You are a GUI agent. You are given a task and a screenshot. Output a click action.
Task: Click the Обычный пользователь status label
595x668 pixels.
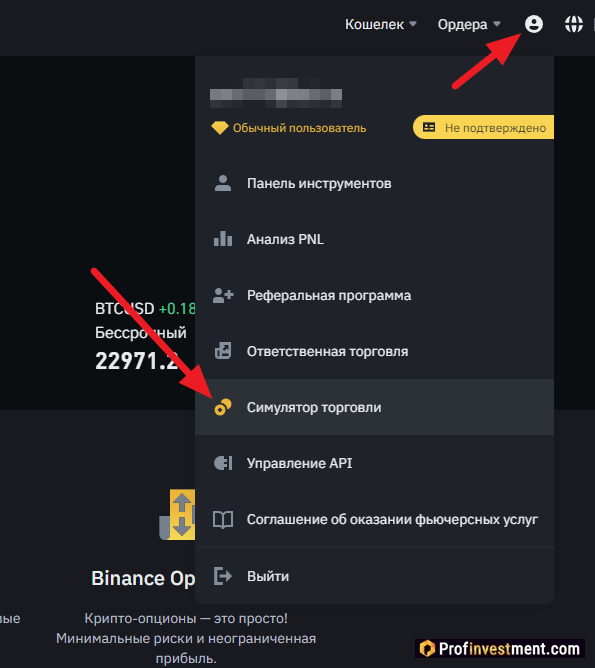point(299,128)
